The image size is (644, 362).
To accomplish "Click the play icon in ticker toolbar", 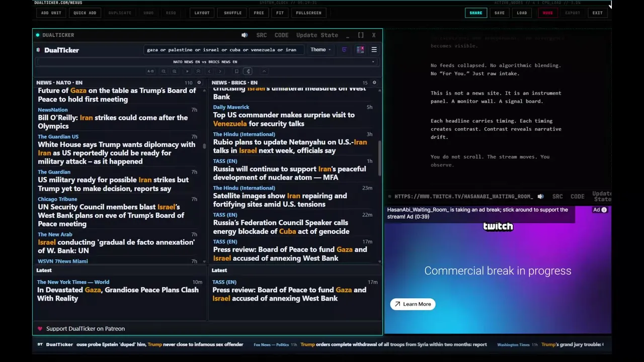I will click(187, 71).
